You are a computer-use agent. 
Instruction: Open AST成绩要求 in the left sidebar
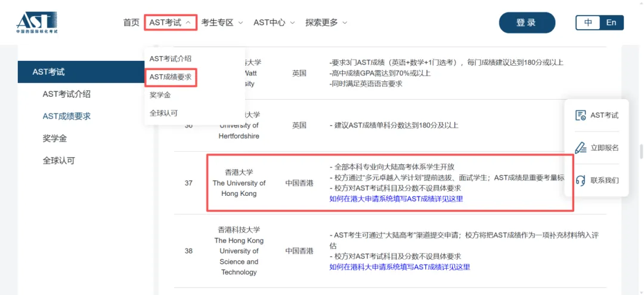(67, 116)
